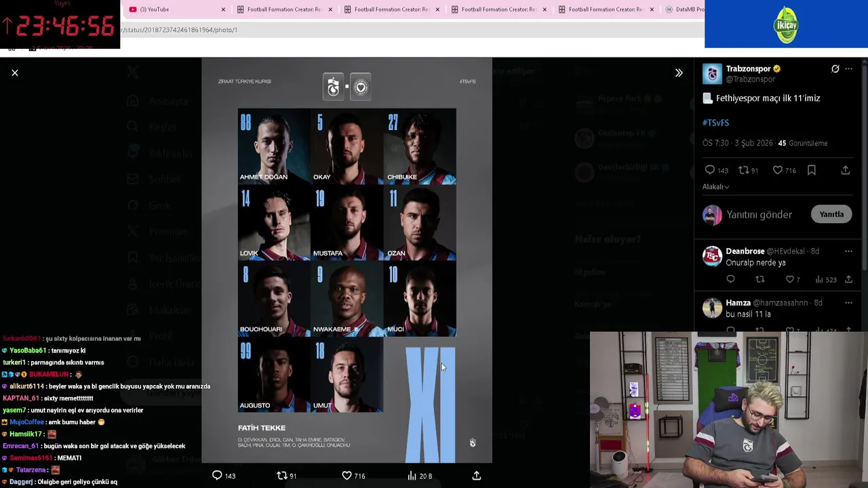Open more options on Hamza's reply
Viewport: 868px width, 488px height.
848,302
